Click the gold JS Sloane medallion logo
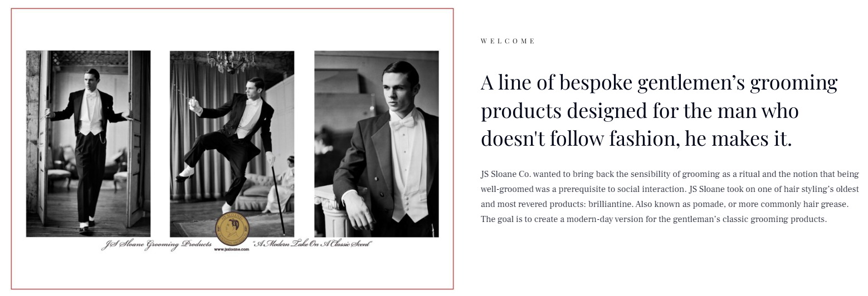This screenshot has height=296, width=868. pyautogui.click(x=232, y=230)
